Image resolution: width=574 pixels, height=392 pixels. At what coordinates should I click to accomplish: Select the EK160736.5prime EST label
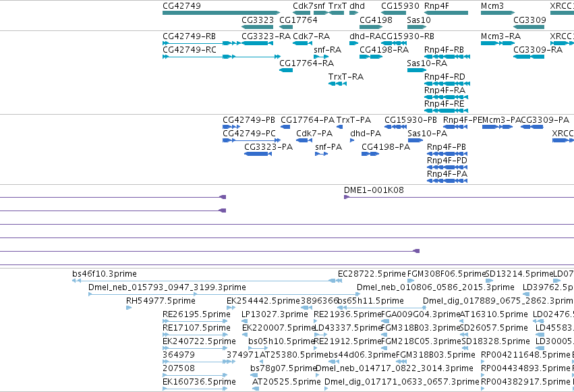tap(199, 382)
